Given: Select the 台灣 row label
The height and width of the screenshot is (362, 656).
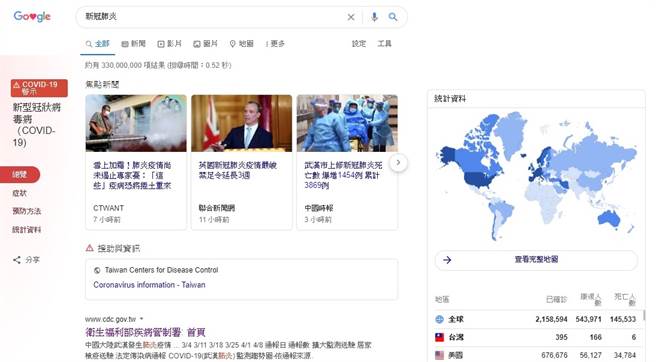Looking at the screenshot, I should (456, 337).
